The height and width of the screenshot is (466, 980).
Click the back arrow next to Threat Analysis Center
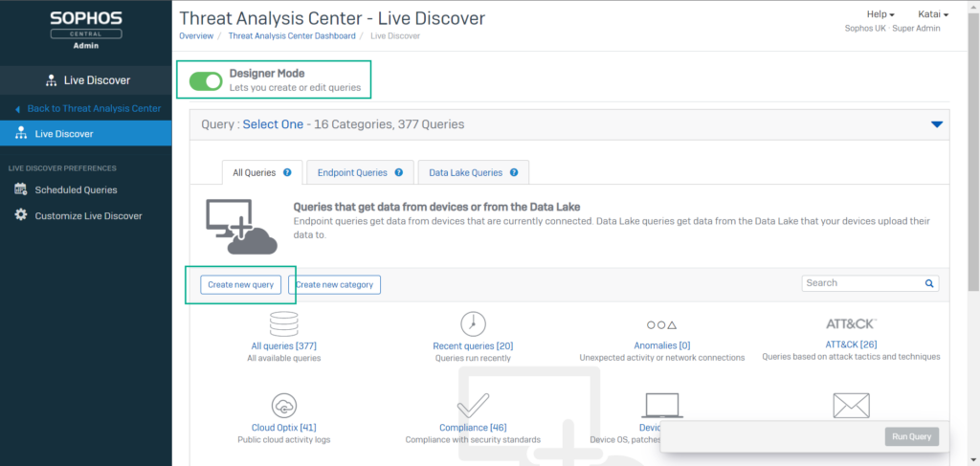[17, 109]
